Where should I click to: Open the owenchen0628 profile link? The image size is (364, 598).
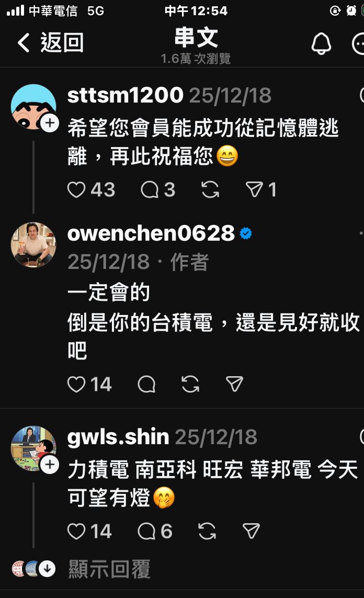click(151, 233)
